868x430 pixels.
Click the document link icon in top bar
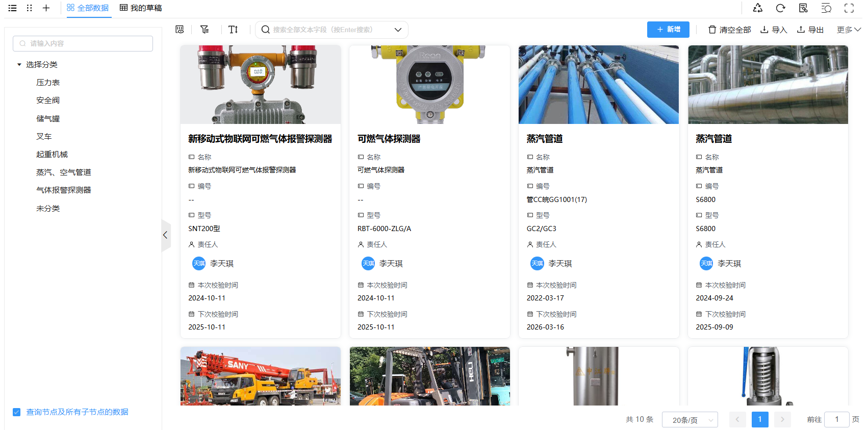(x=803, y=8)
